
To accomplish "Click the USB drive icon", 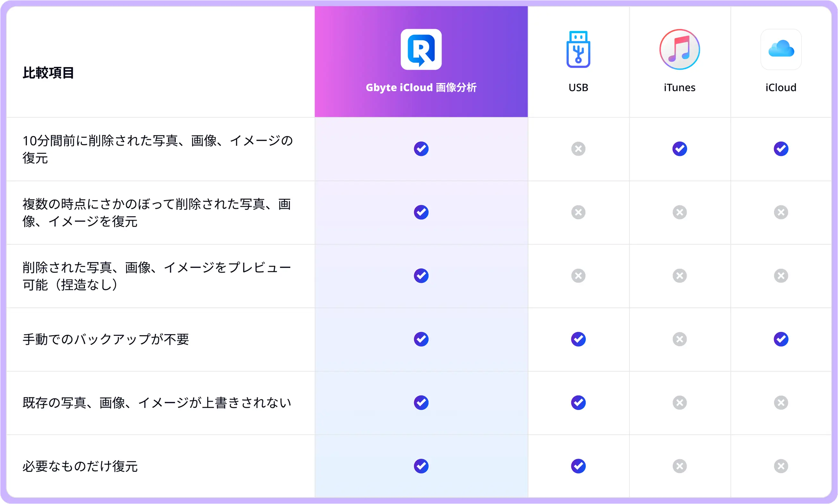I will point(578,50).
